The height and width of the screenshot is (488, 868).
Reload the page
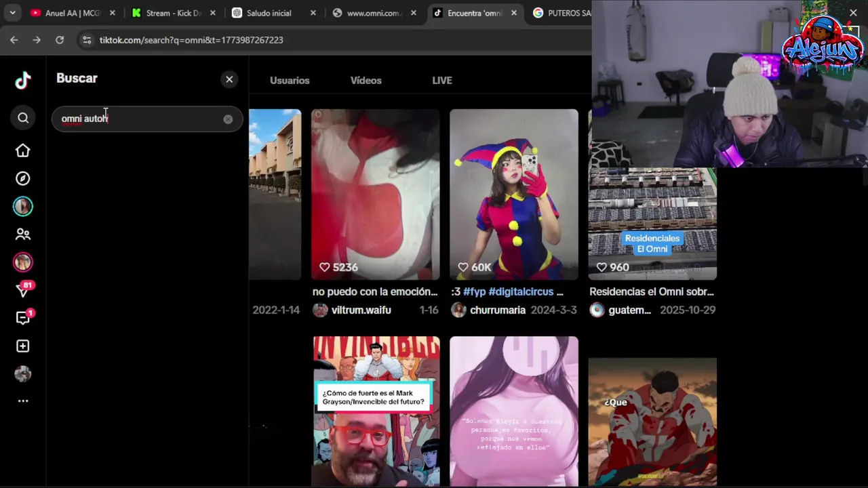pos(60,40)
